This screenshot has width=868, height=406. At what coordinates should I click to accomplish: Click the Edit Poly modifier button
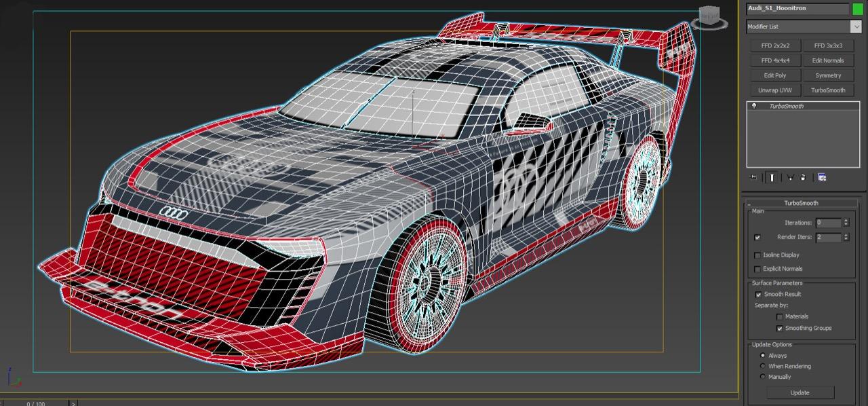pos(774,75)
